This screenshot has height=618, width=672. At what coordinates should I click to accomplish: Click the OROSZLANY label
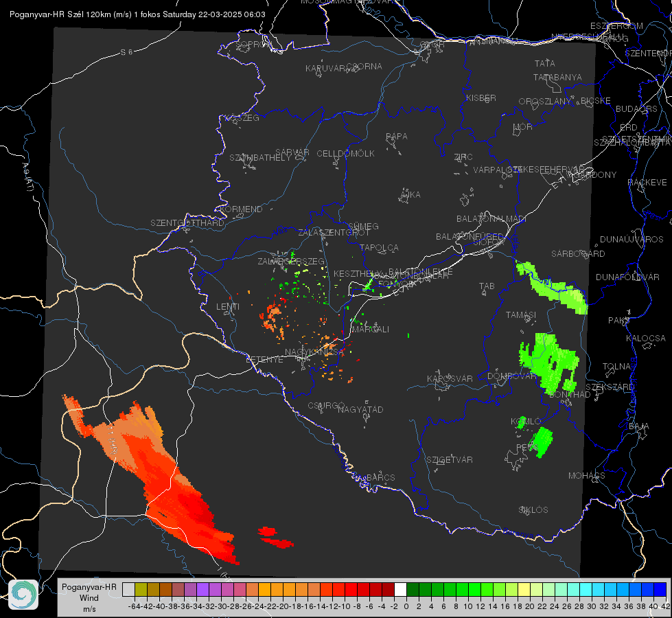(545, 102)
